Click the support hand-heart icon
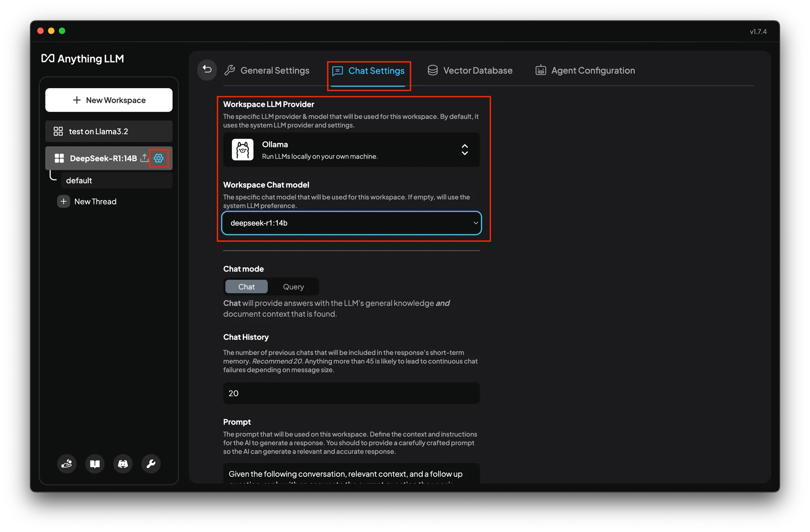810x532 pixels. click(x=67, y=464)
